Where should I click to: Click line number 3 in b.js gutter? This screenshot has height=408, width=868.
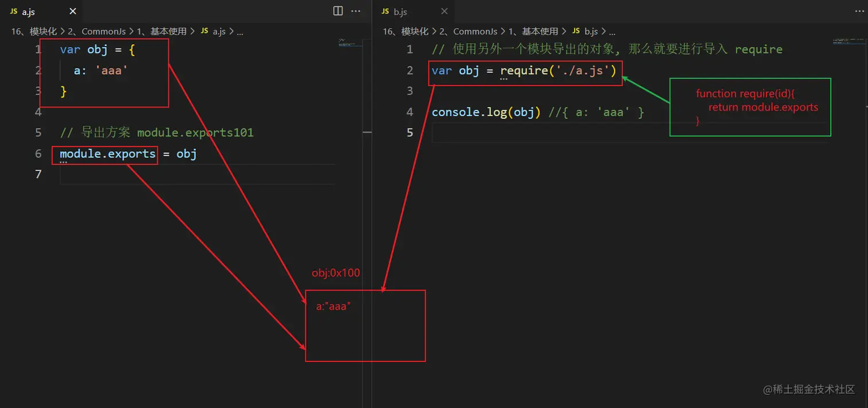tap(410, 91)
